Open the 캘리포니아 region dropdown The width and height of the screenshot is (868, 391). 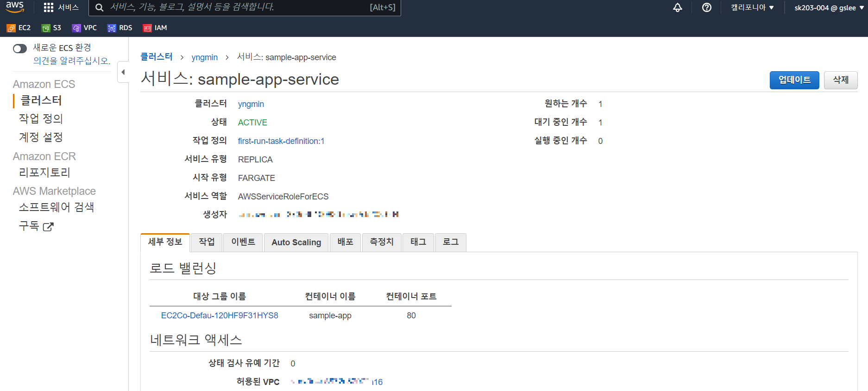[x=752, y=7]
